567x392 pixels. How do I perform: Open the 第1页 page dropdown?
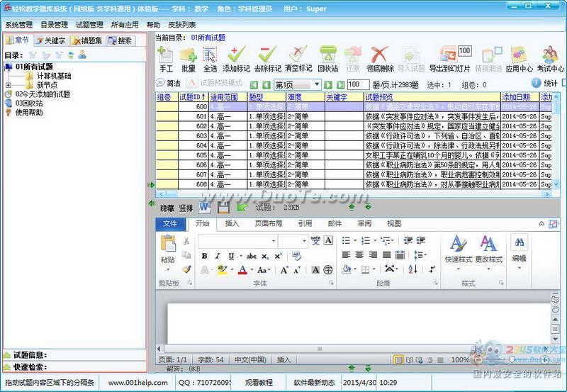[317, 84]
